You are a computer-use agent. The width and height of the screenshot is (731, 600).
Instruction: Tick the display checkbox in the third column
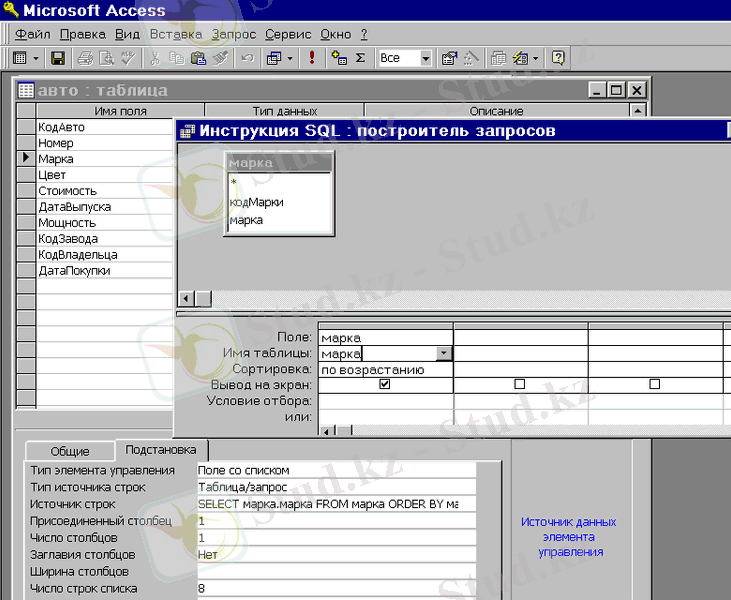(655, 385)
